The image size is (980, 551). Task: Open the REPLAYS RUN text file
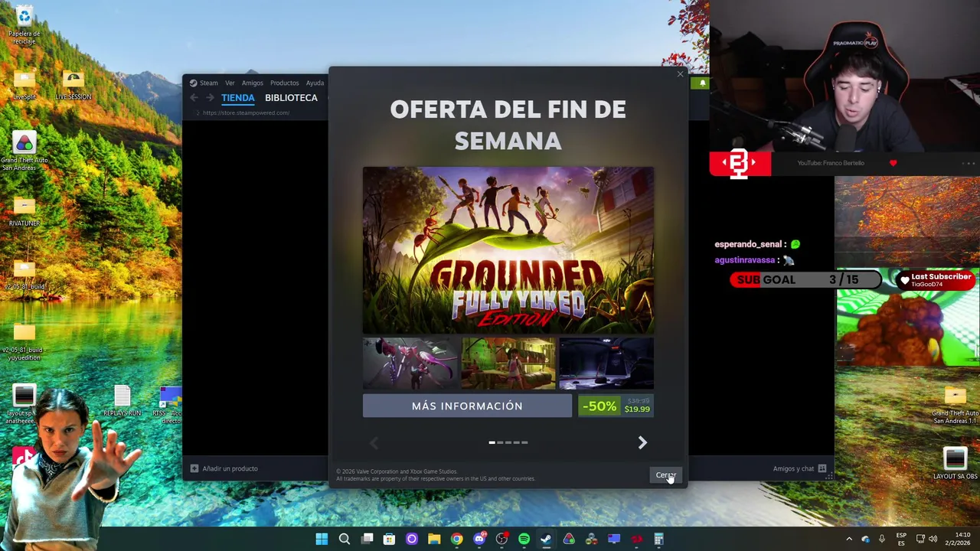122,401
